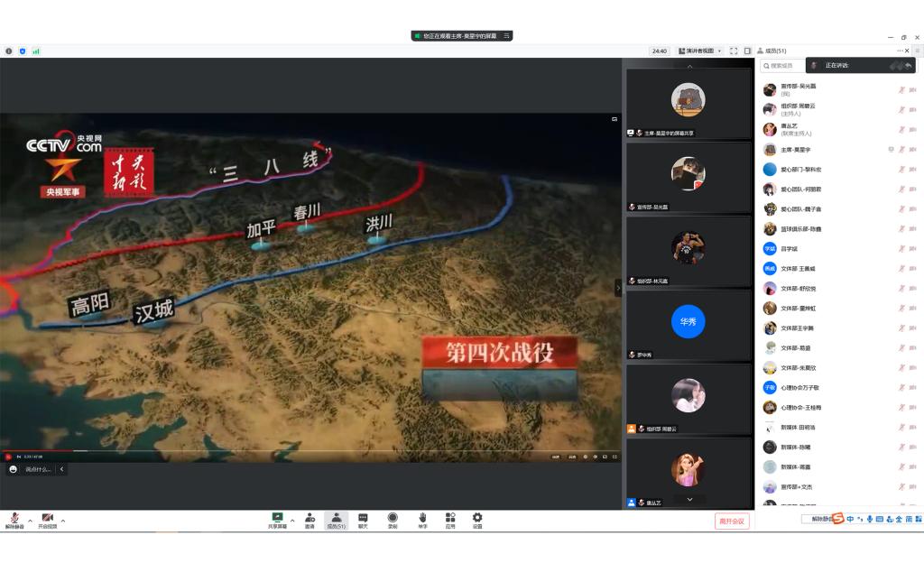Toggle the Members (成员 51) panel button
Image resolution: width=924 pixels, height=563 pixels.
click(x=336, y=519)
